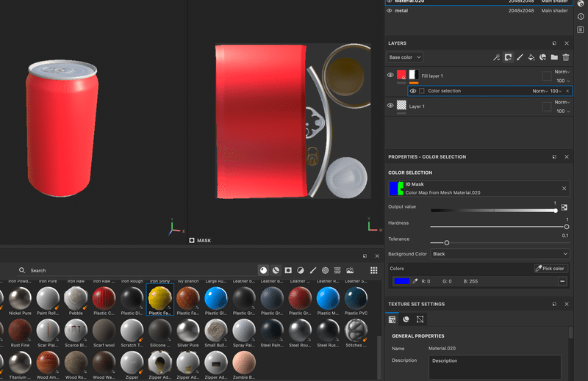Open the log panel icon in sidebar
Viewport: 588px width, 381px height.
pos(581,29)
